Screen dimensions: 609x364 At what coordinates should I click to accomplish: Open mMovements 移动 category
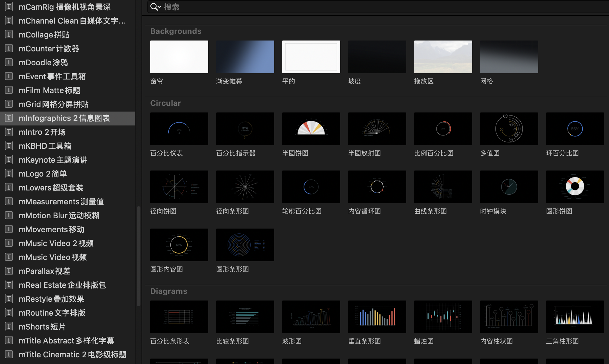67,229
